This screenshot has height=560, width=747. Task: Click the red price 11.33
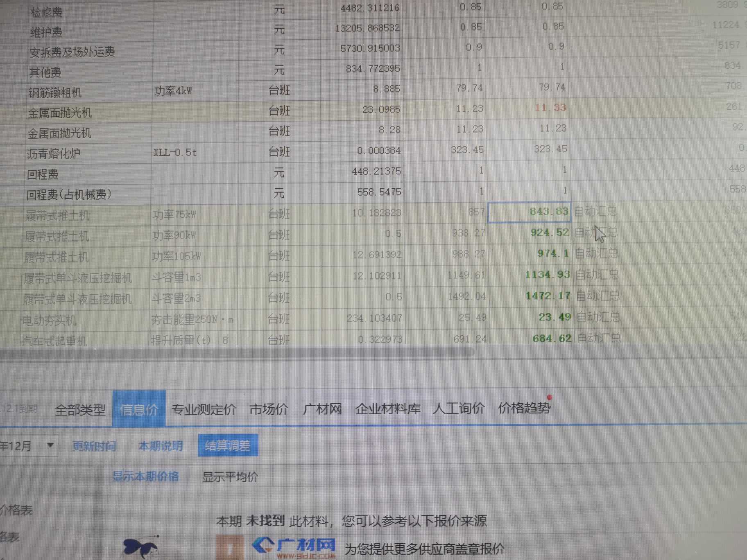(x=550, y=108)
